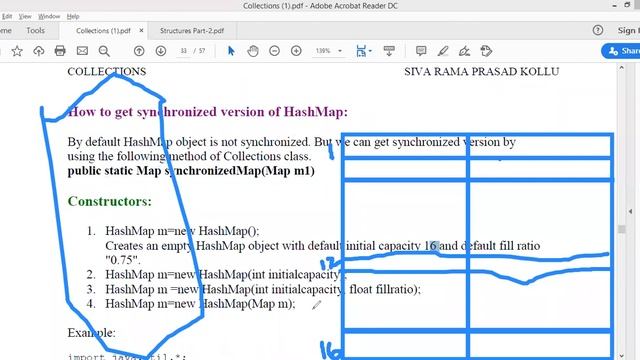Click the fit page scrolling icon

[x=360, y=51]
